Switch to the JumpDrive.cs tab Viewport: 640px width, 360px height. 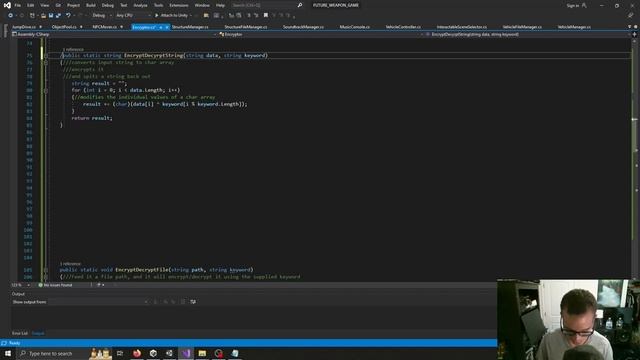(24, 27)
